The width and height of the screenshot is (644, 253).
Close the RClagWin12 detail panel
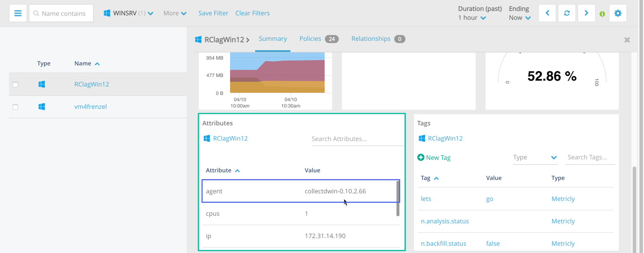click(627, 40)
